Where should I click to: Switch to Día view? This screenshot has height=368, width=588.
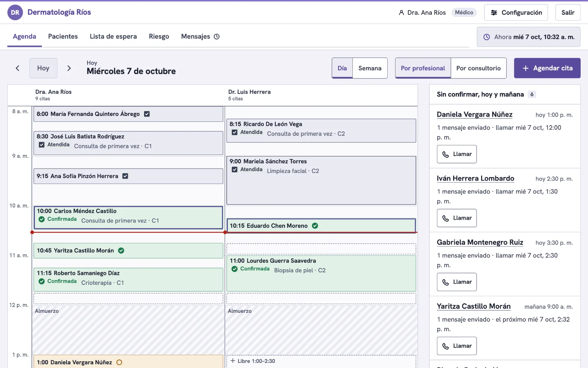[342, 68]
